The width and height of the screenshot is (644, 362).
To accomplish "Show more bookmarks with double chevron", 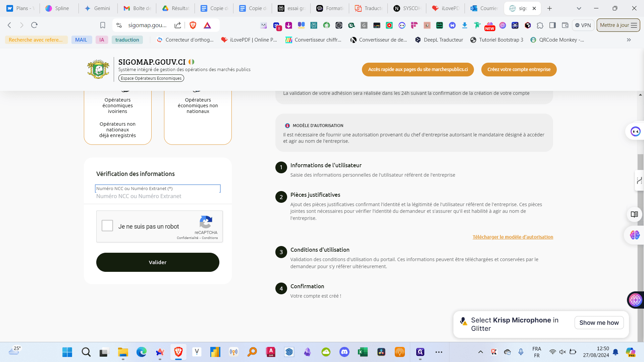I will 629,40.
